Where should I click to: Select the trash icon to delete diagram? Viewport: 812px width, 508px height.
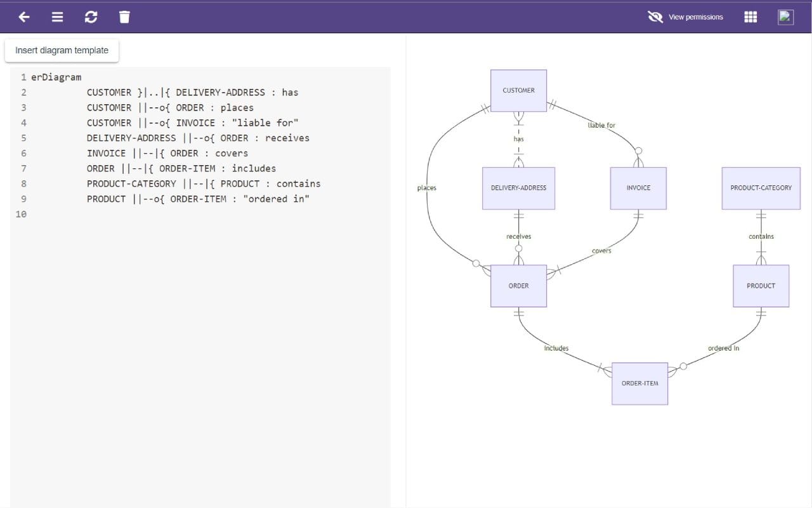pyautogui.click(x=124, y=17)
